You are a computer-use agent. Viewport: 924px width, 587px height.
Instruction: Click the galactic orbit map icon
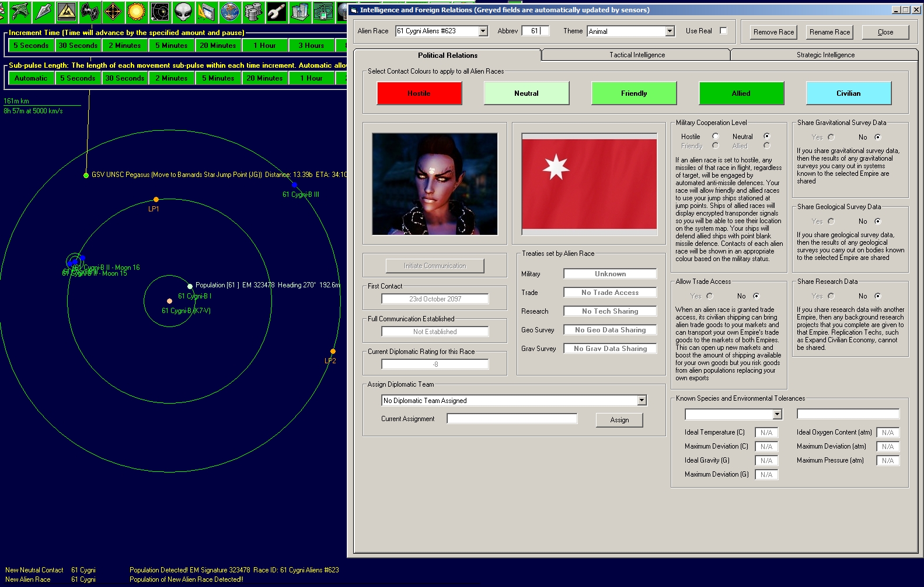(x=159, y=11)
